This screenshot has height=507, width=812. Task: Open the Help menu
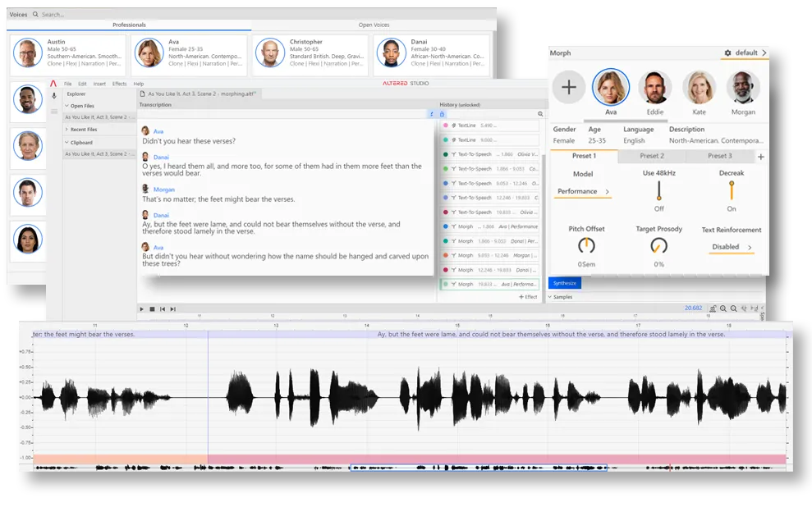[139, 84]
